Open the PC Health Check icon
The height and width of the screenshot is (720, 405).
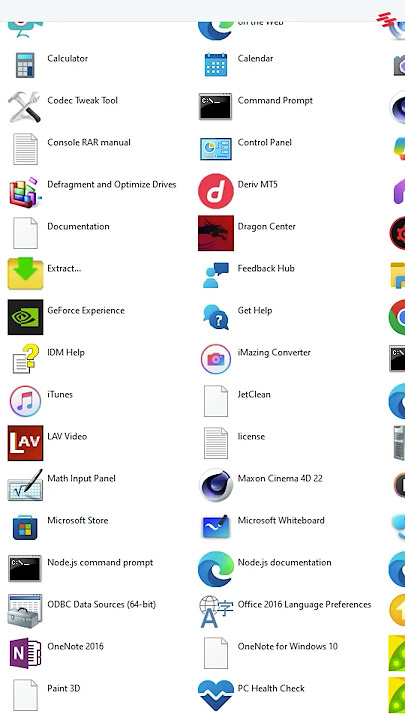(215, 695)
